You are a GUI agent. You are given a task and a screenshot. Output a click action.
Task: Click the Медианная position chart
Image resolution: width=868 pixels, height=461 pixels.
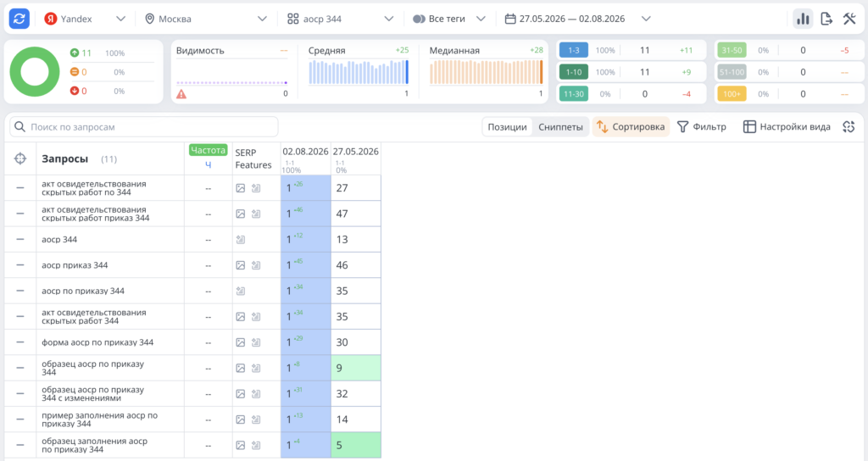pyautogui.click(x=486, y=72)
